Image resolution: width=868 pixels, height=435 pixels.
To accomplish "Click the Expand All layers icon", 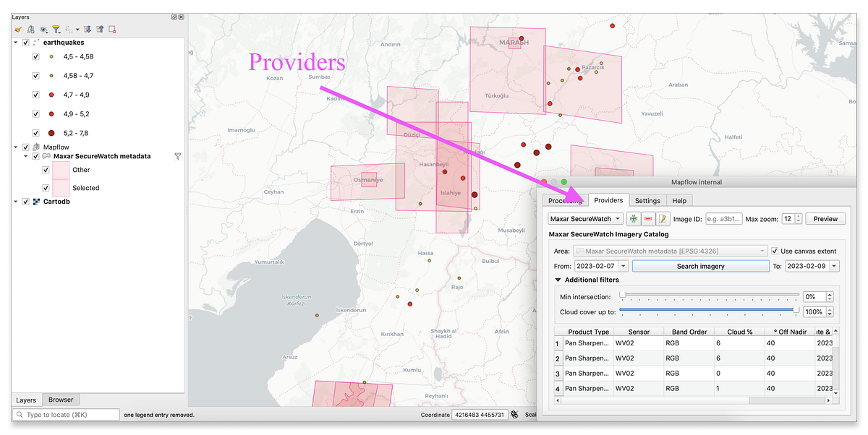I will click(x=88, y=29).
